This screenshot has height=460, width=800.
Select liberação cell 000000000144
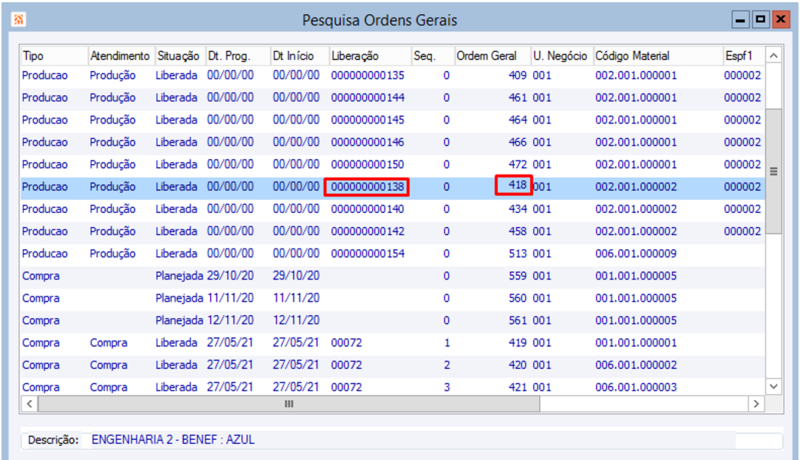[367, 97]
